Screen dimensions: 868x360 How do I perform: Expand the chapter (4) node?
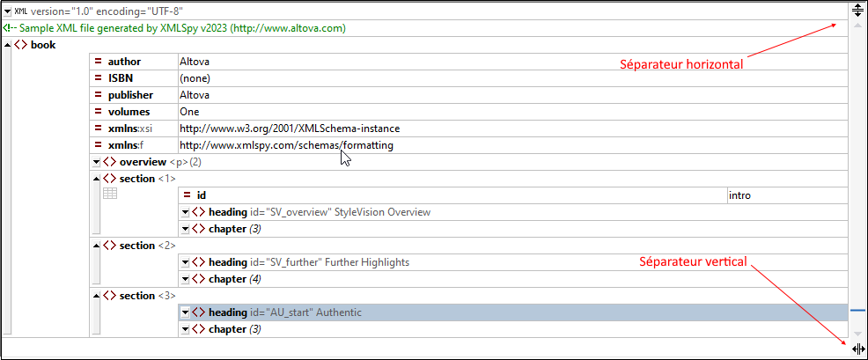point(185,279)
